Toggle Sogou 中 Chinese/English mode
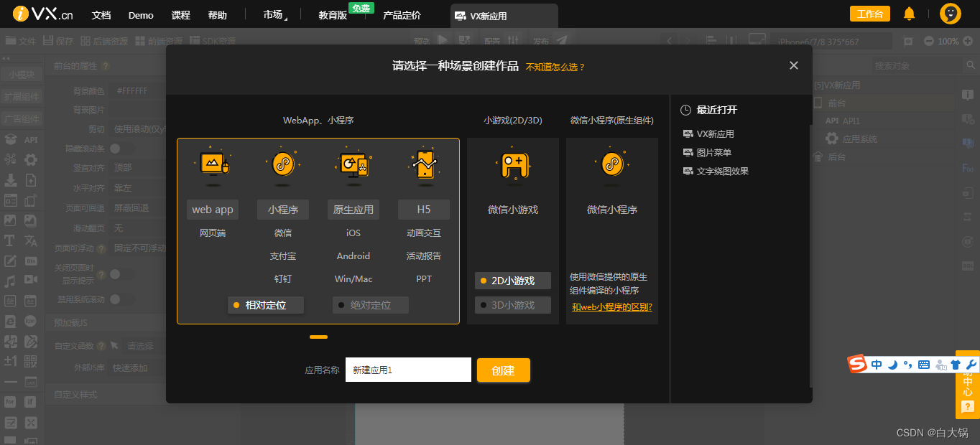 (x=877, y=365)
